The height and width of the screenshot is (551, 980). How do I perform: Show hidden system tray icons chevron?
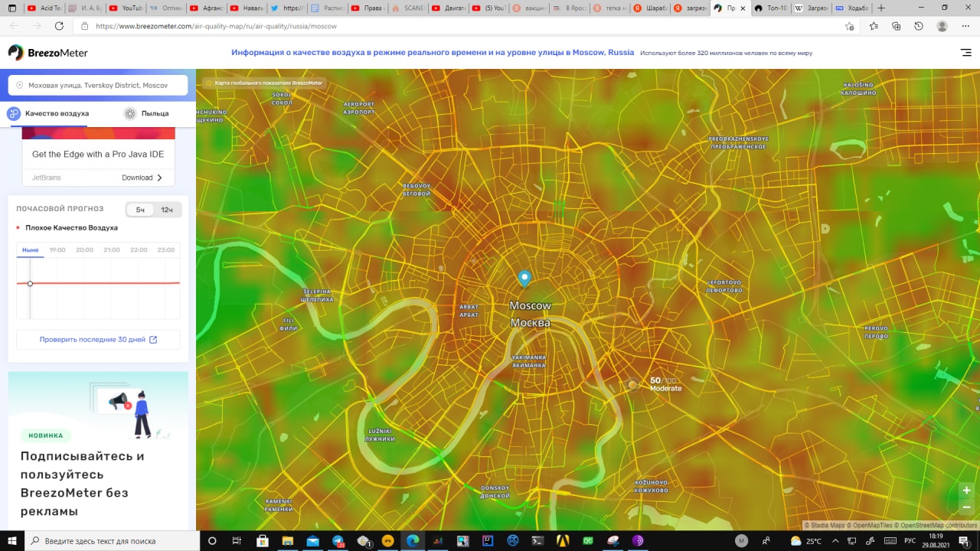[x=836, y=541]
